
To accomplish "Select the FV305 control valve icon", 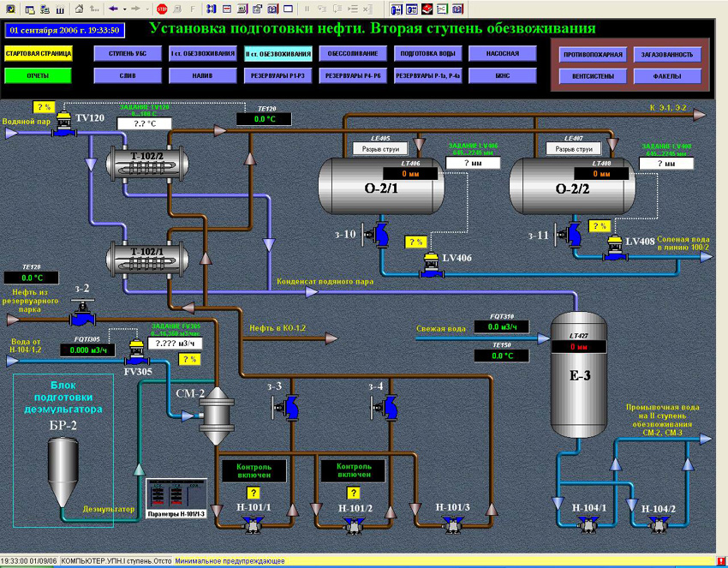I will pyautogui.click(x=136, y=352).
